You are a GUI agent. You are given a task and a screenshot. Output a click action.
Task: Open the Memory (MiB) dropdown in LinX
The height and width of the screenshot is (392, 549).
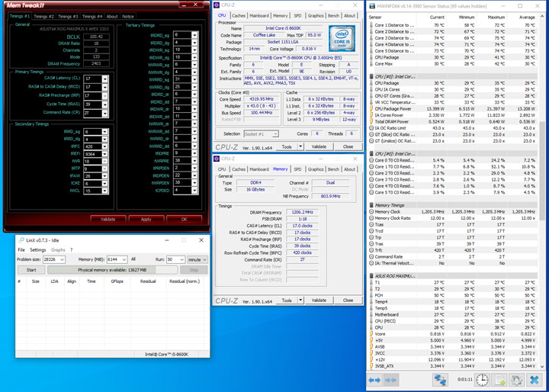click(x=123, y=259)
